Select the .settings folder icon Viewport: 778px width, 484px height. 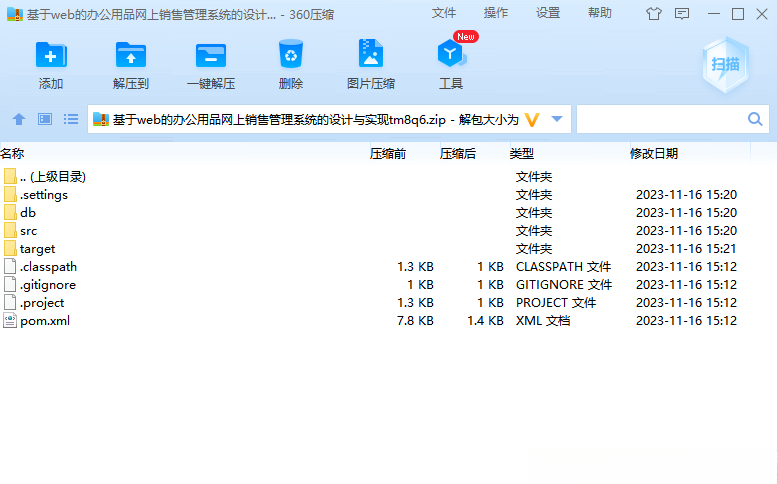(x=10, y=194)
